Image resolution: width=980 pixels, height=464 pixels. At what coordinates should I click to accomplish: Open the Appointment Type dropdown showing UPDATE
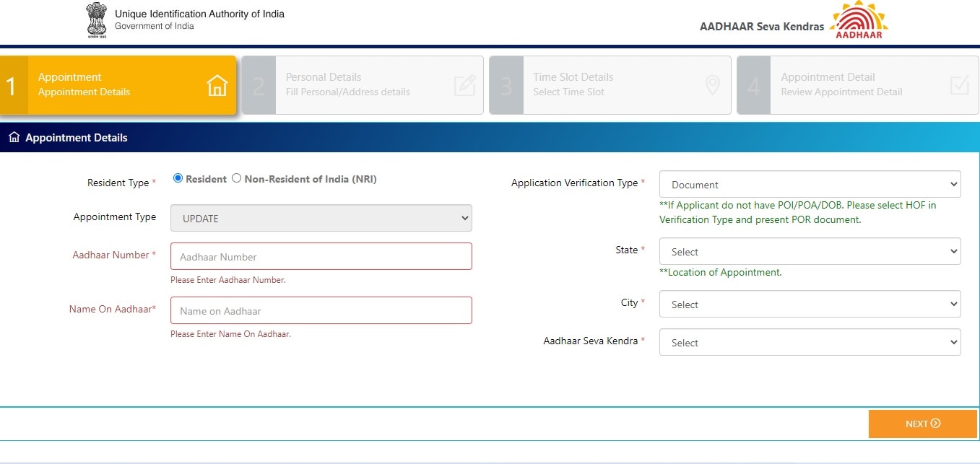(x=321, y=218)
